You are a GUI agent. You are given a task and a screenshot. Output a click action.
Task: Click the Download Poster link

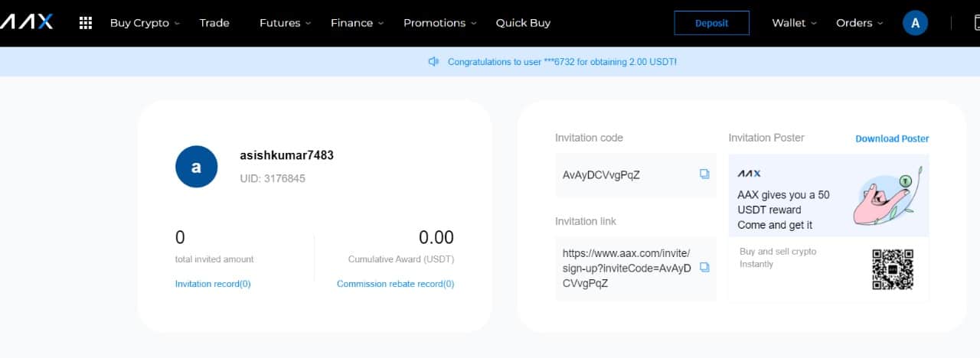tap(892, 138)
